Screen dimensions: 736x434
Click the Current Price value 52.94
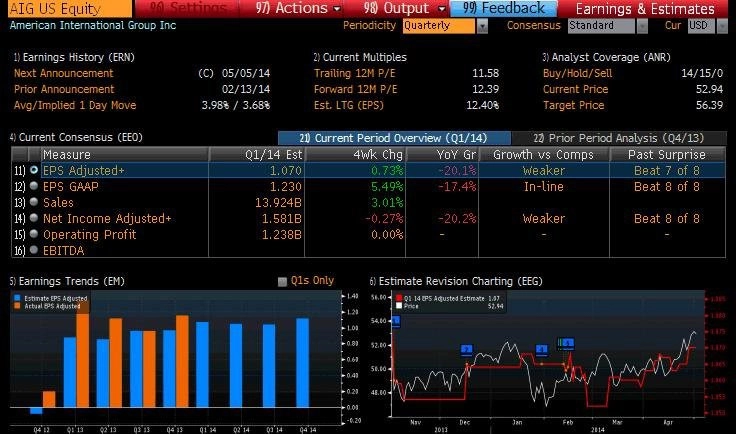pos(709,89)
